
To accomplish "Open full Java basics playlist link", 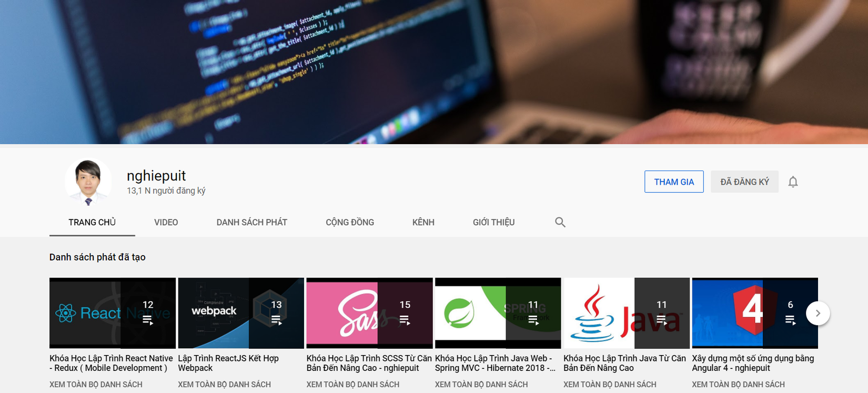I will [610, 385].
